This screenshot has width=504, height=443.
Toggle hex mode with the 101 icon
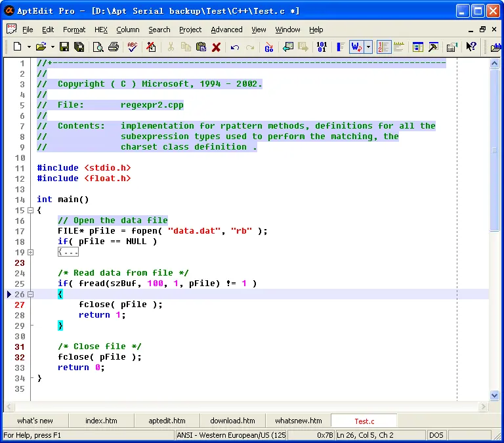(322, 47)
